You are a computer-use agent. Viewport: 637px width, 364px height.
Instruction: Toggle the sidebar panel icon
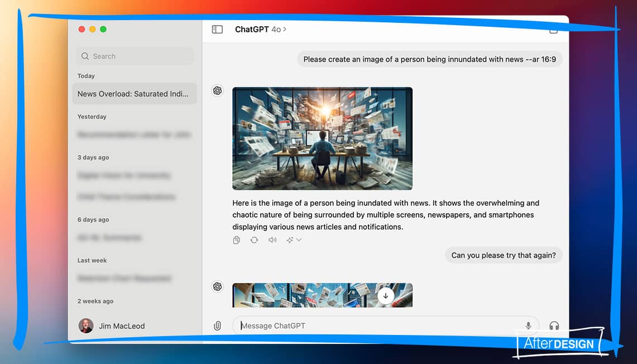(217, 30)
